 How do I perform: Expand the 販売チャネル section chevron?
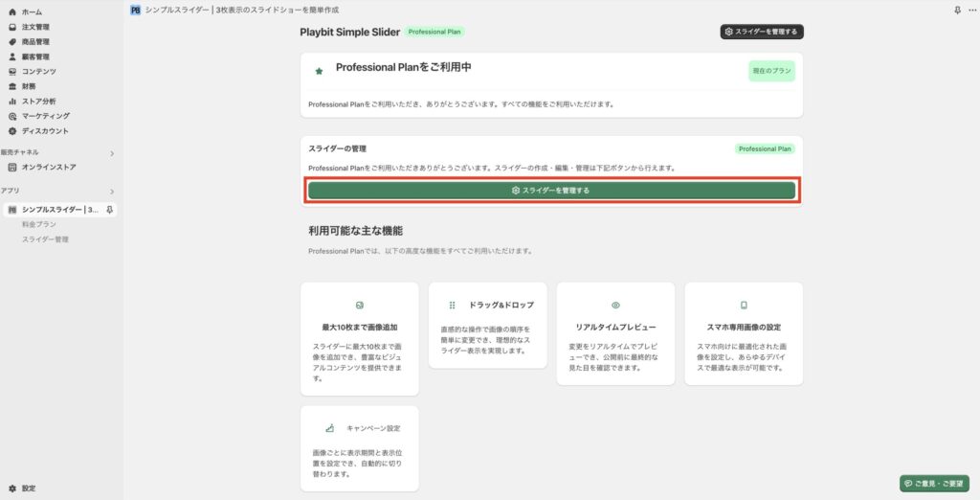click(112, 153)
